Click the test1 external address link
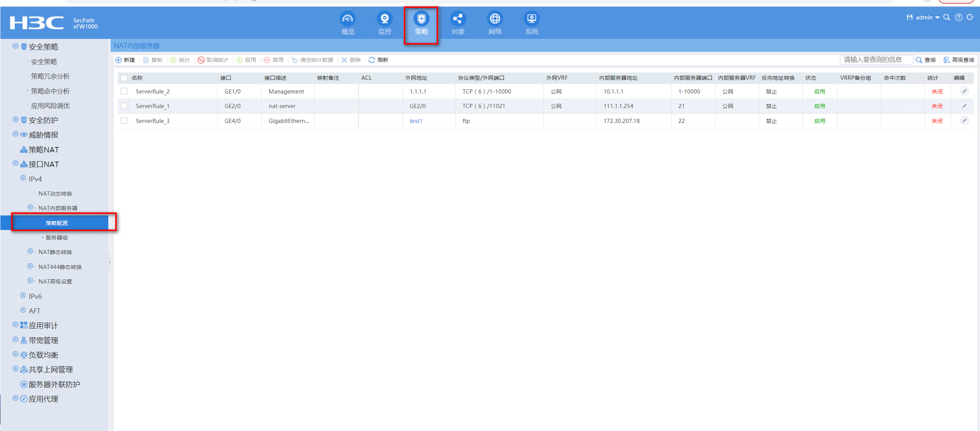 416,121
